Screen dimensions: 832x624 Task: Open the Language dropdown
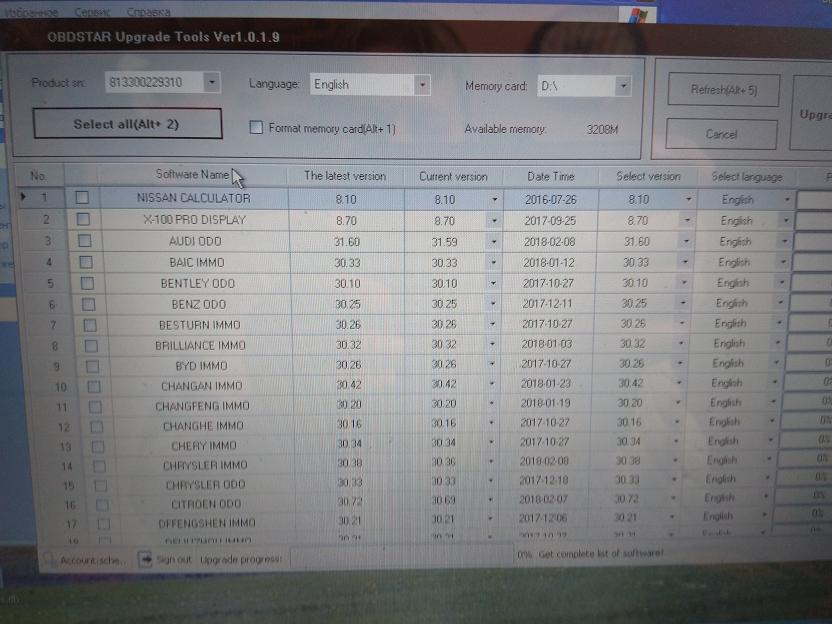(x=422, y=84)
